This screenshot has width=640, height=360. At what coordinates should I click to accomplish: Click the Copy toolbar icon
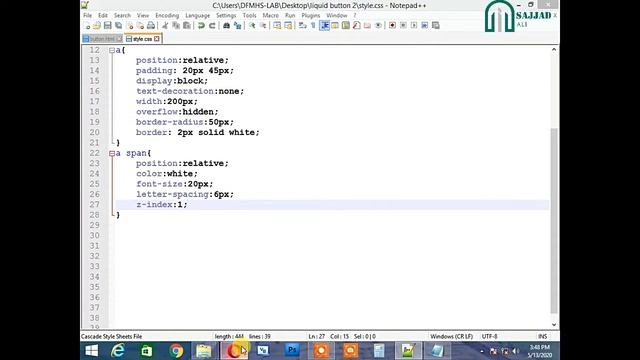pyautogui.click(x=176, y=25)
